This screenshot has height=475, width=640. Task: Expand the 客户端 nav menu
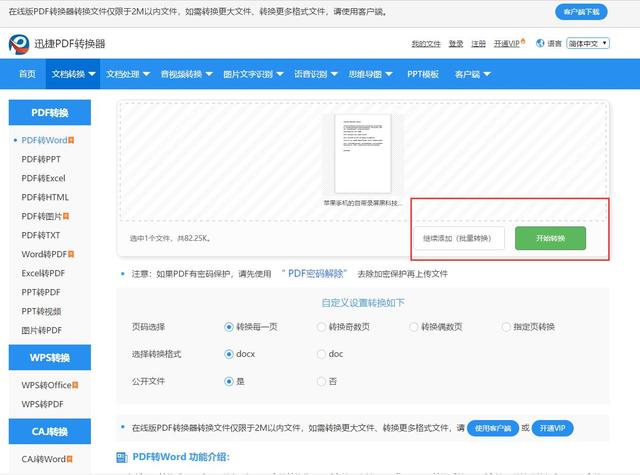(473, 74)
